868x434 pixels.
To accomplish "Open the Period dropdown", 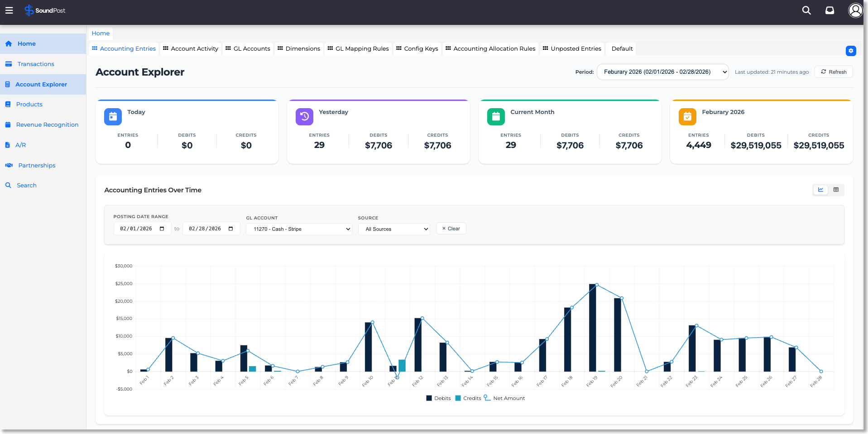I will pyautogui.click(x=662, y=72).
